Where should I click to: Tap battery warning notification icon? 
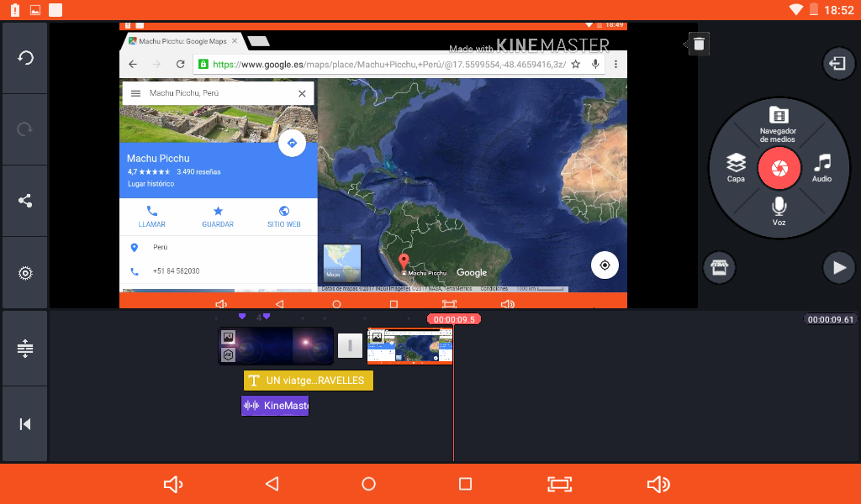tap(15, 9)
